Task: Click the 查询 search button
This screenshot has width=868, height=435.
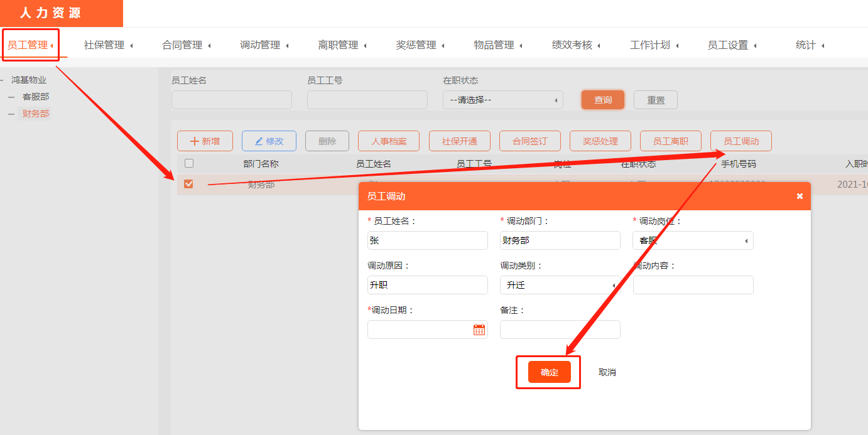Action: point(603,100)
